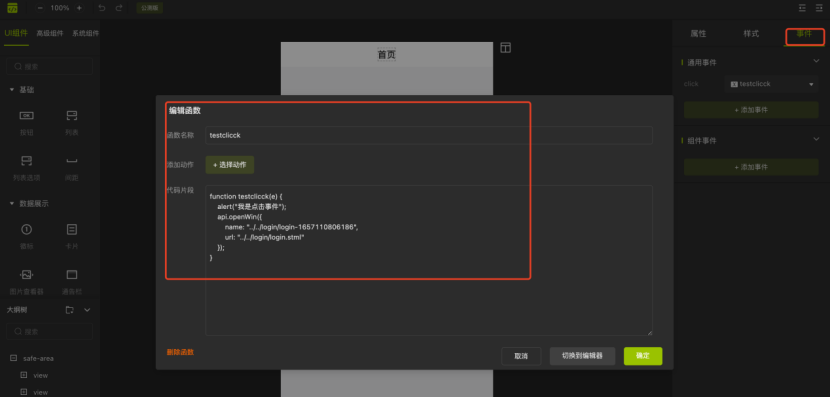This screenshot has width=830, height=397.
Task: Select the 图片查看器 image viewer component icon
Action: (x=26, y=274)
